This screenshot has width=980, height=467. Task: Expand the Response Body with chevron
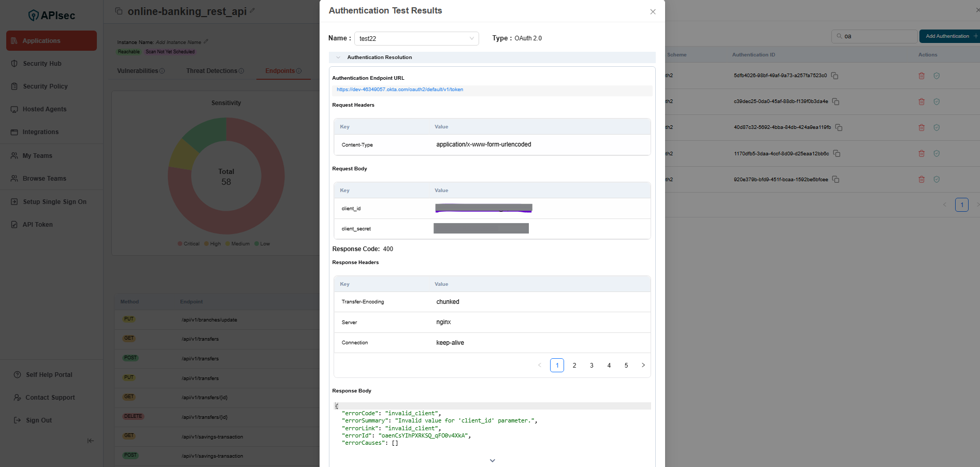point(492,460)
